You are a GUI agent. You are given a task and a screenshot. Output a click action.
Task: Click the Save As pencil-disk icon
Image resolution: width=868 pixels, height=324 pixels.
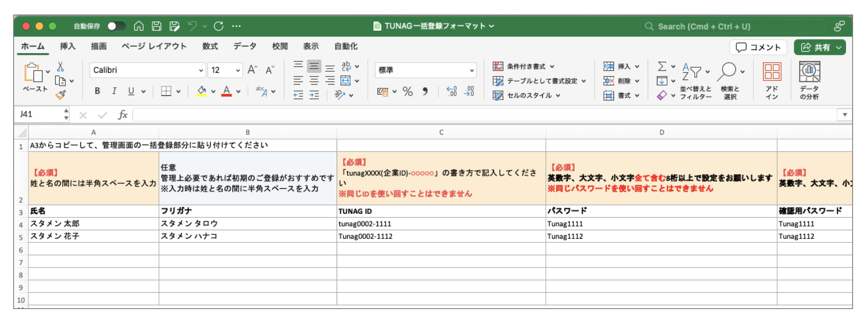coord(174,26)
